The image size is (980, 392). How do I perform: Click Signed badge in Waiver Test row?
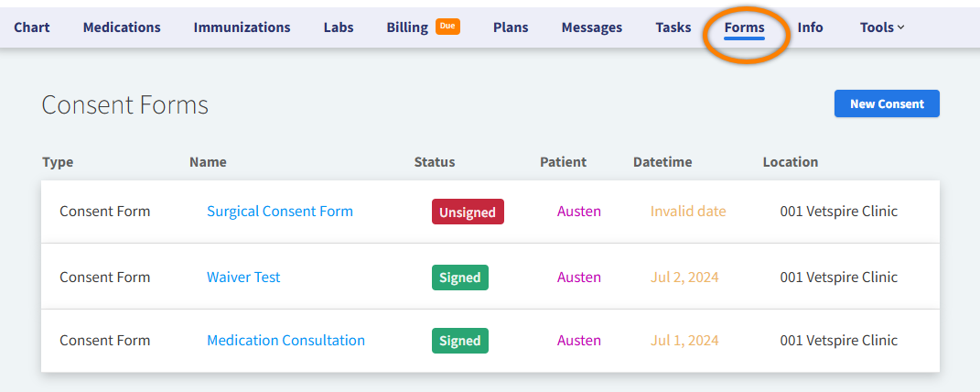(460, 278)
